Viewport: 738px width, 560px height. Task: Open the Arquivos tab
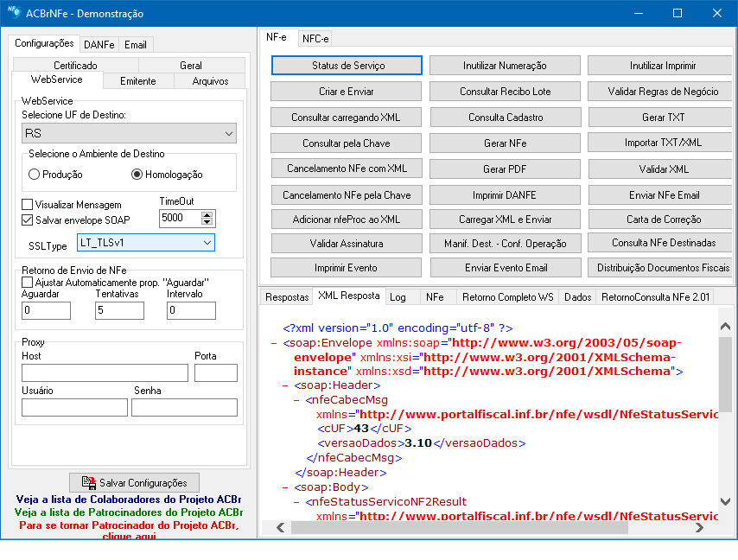(210, 81)
